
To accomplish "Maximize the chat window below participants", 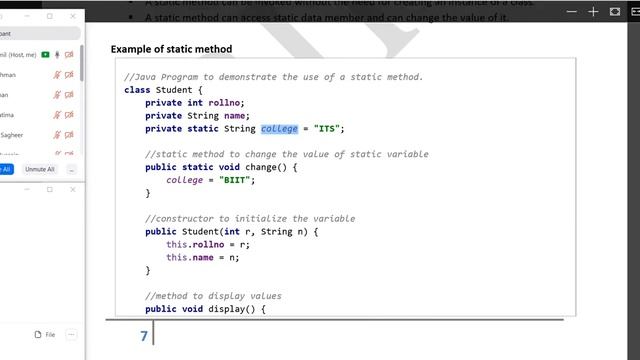I will pyautogui.click(x=50, y=189).
